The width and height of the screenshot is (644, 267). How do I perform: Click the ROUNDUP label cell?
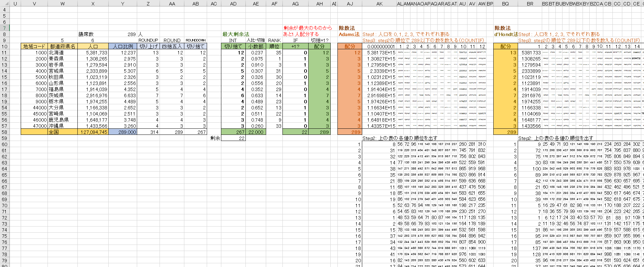(x=148, y=40)
